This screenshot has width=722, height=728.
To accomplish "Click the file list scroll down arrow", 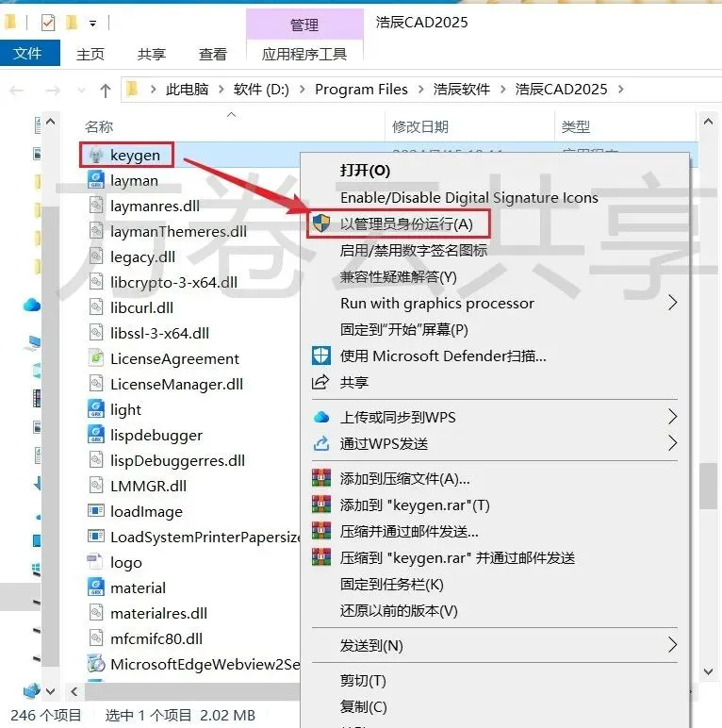I will 708,671.
